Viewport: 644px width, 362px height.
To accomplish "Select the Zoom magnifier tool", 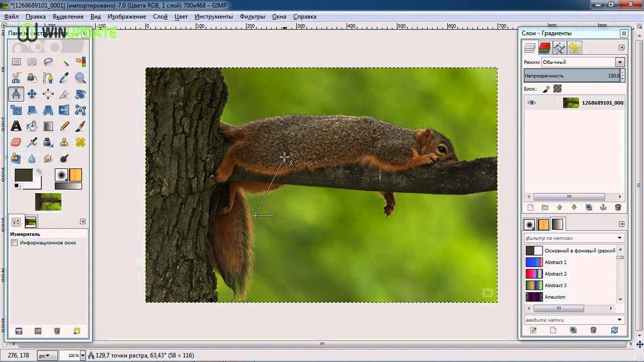I will click(x=80, y=78).
